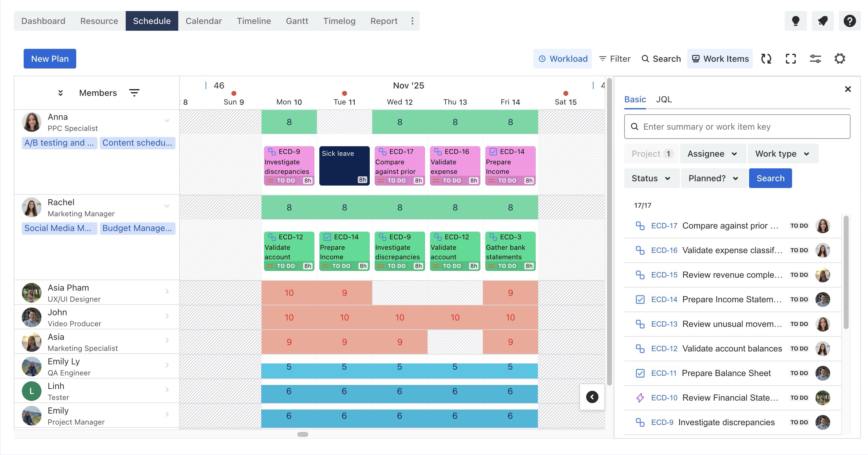868x455 pixels.
Task: Switch to the JQL tab in the panel
Action: pos(664,99)
